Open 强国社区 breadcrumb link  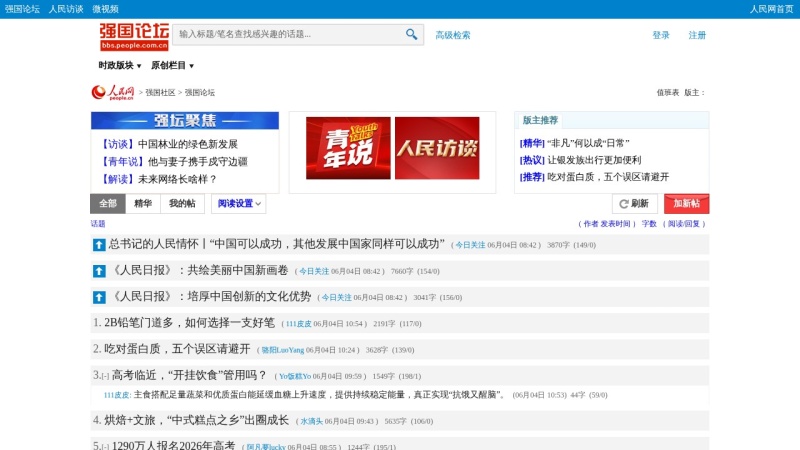coord(160,92)
